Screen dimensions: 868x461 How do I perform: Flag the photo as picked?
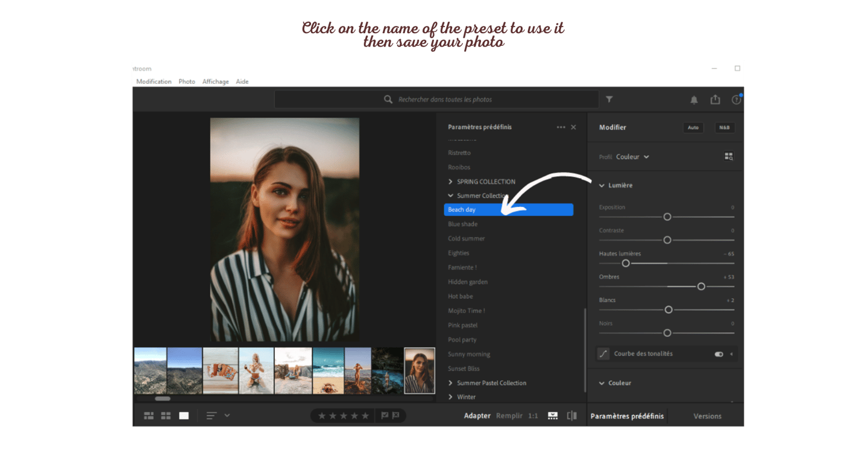point(385,416)
